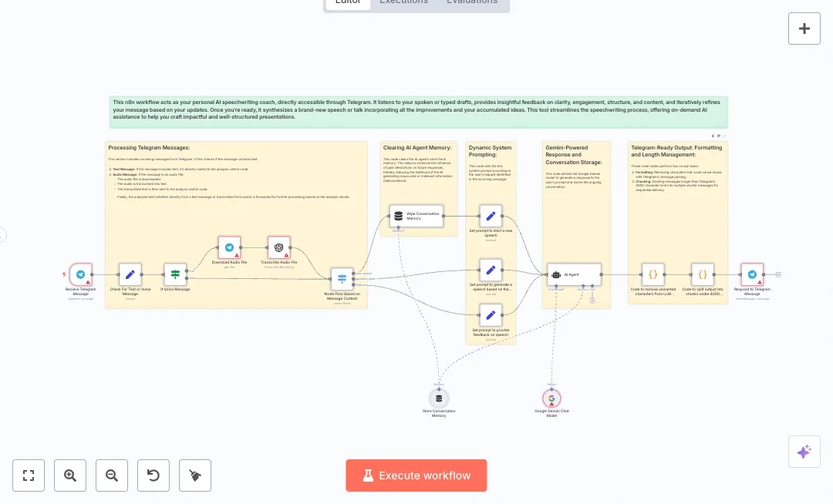Viewport: 833px width, 504px height.
Task: Click the Respond to Telegram Message node
Action: point(751,274)
